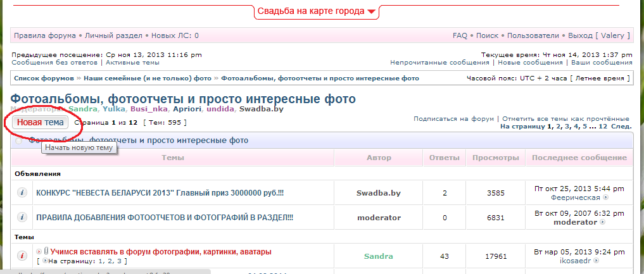Viewport: 644px width, 274px height.
Task: Open the FAQ menu item
Action: pos(460,35)
